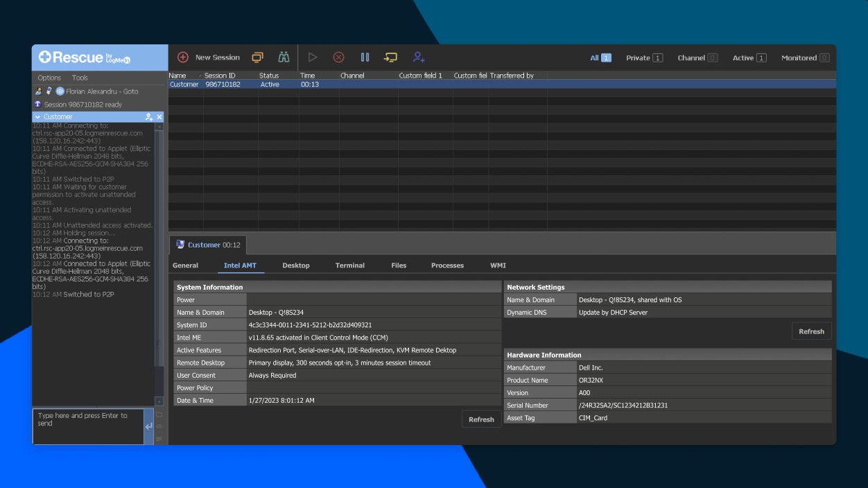Toggle the Channel sessions filter
The height and width of the screenshot is (488, 868).
695,58
